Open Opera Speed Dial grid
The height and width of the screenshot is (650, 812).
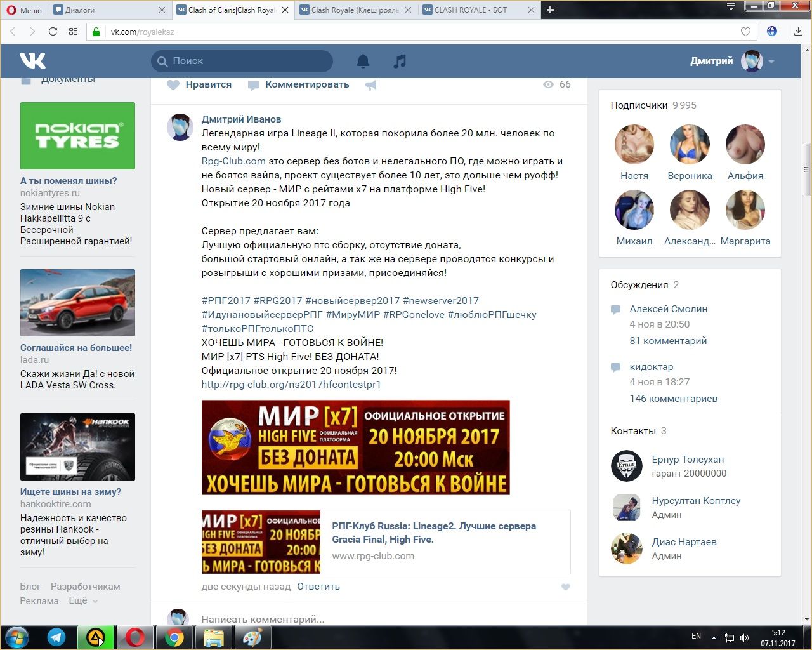73,32
